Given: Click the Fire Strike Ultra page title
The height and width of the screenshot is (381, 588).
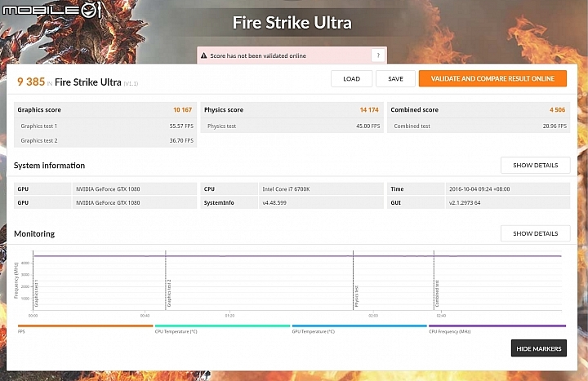Looking at the screenshot, I should (292, 23).
